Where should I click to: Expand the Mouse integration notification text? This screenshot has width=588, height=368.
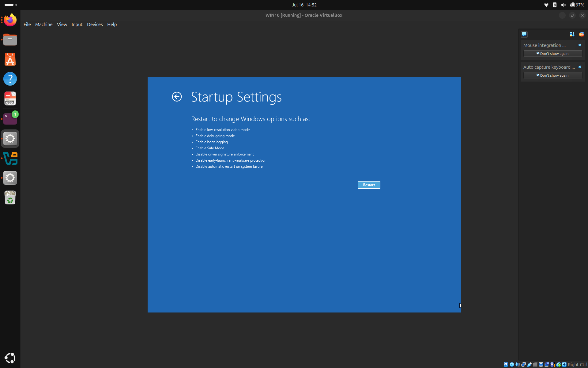(x=544, y=45)
